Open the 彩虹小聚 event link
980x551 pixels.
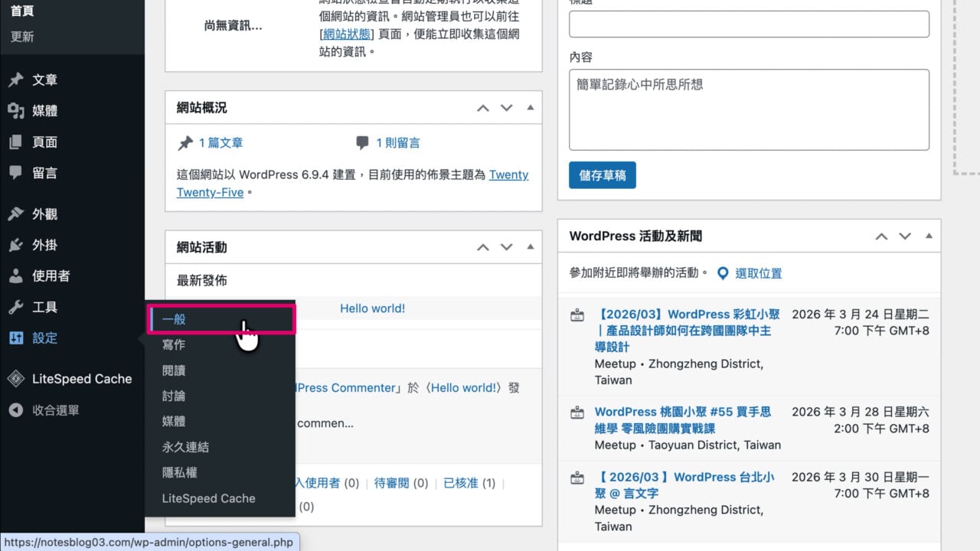coord(687,331)
